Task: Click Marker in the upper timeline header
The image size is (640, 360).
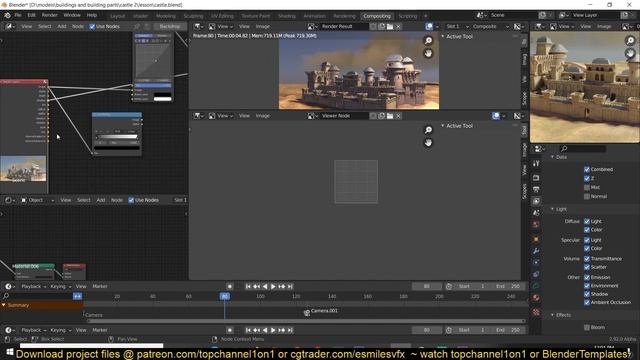Action: click(x=100, y=287)
